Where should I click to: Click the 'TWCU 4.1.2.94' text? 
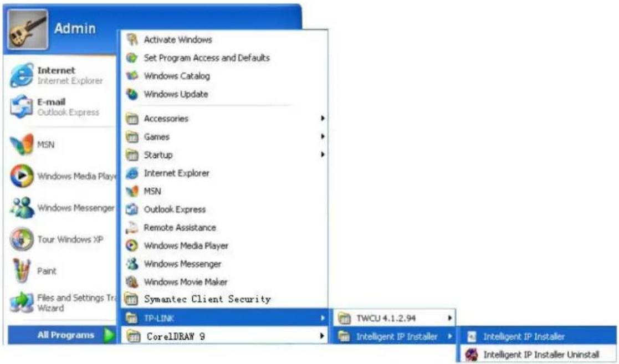point(386,318)
